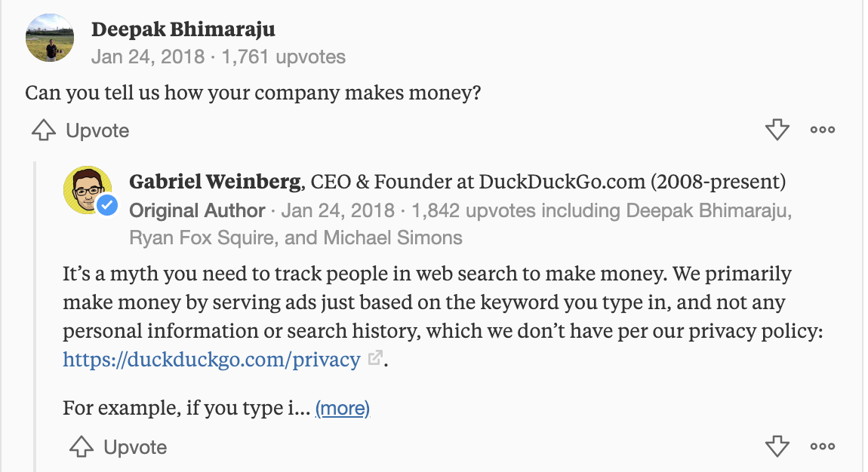
Task: Open more options for Gabriel's answer
Action: tap(822, 446)
